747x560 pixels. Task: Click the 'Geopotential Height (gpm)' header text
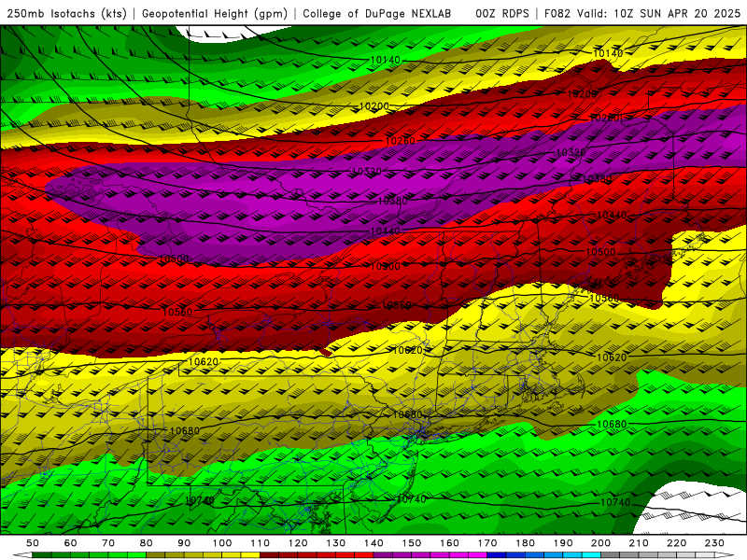coord(215,13)
